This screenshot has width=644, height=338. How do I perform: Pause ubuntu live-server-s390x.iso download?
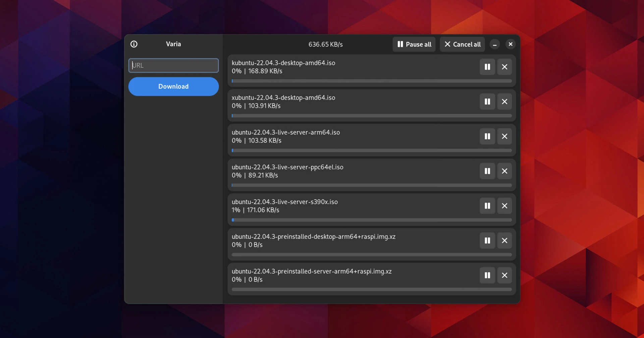tap(487, 206)
